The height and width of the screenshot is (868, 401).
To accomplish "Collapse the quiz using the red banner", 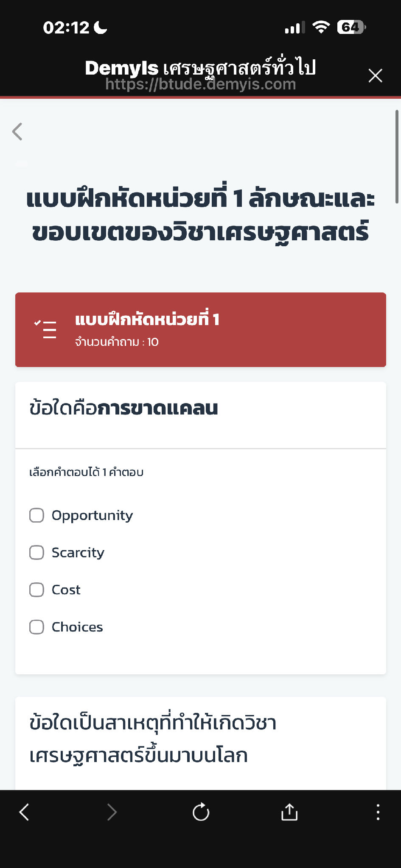I will (x=200, y=328).
